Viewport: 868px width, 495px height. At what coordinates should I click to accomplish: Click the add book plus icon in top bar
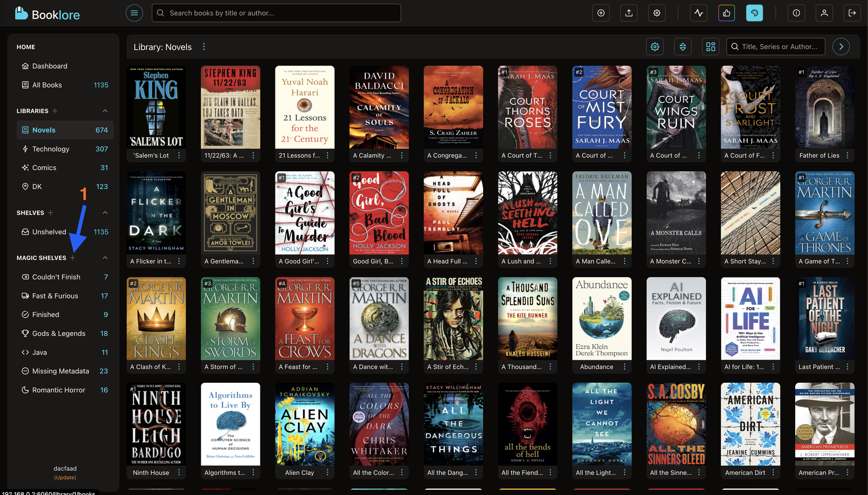tap(601, 13)
